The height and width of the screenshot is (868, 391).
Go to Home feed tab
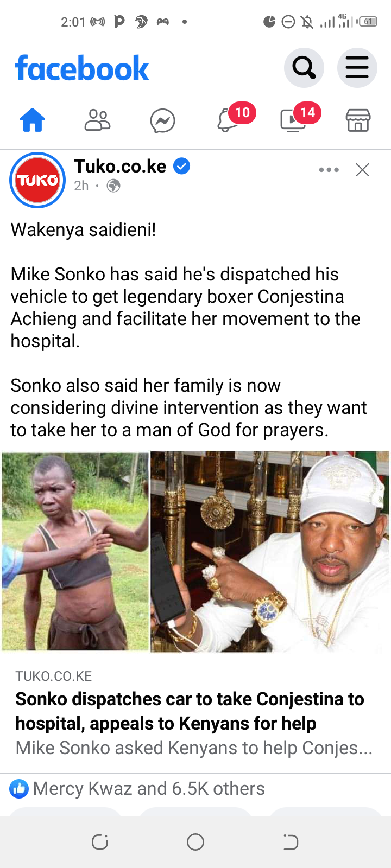tap(33, 120)
